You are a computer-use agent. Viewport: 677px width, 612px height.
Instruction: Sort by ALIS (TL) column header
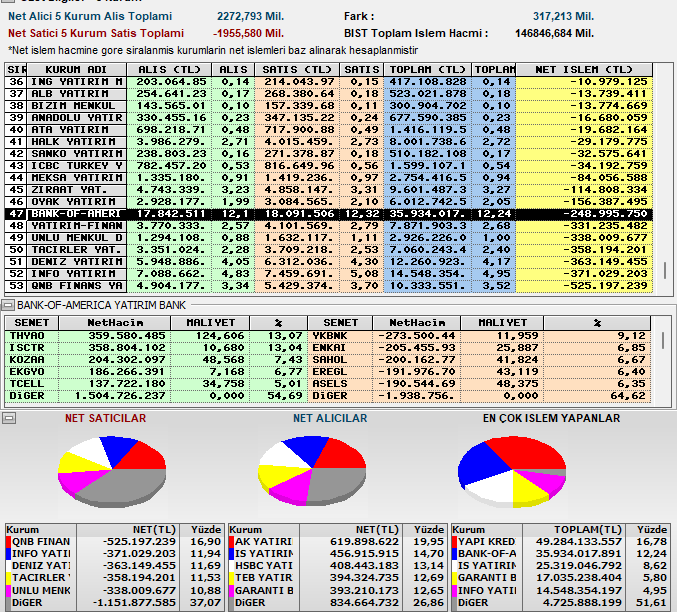[x=169, y=70]
